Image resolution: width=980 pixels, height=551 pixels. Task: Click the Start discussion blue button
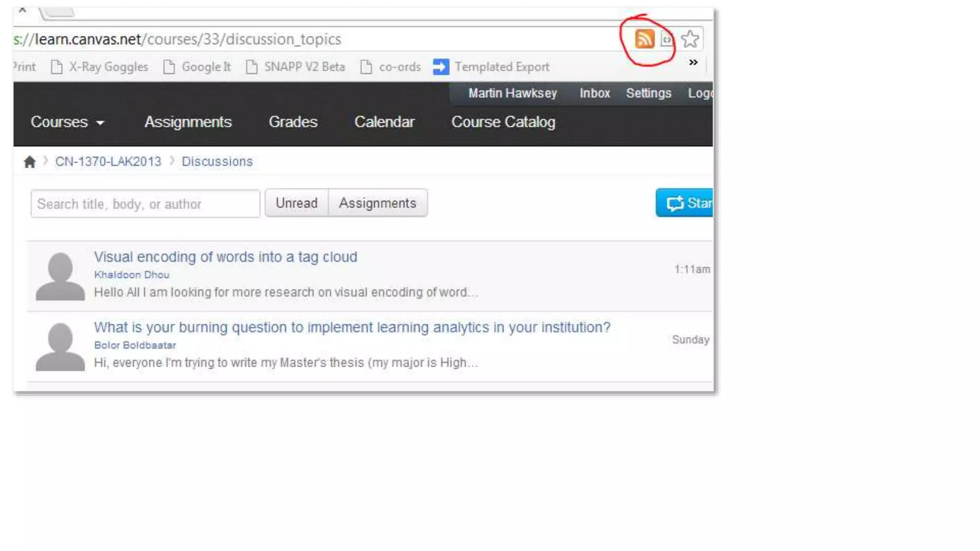(x=685, y=203)
